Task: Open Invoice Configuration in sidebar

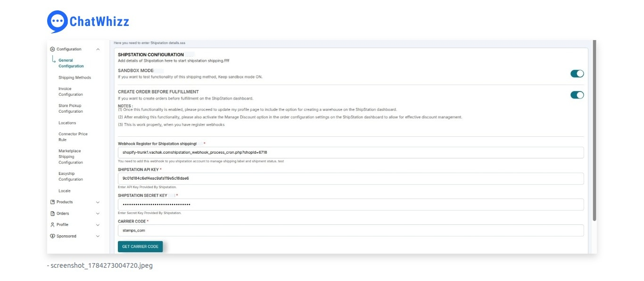Action: pos(71,91)
